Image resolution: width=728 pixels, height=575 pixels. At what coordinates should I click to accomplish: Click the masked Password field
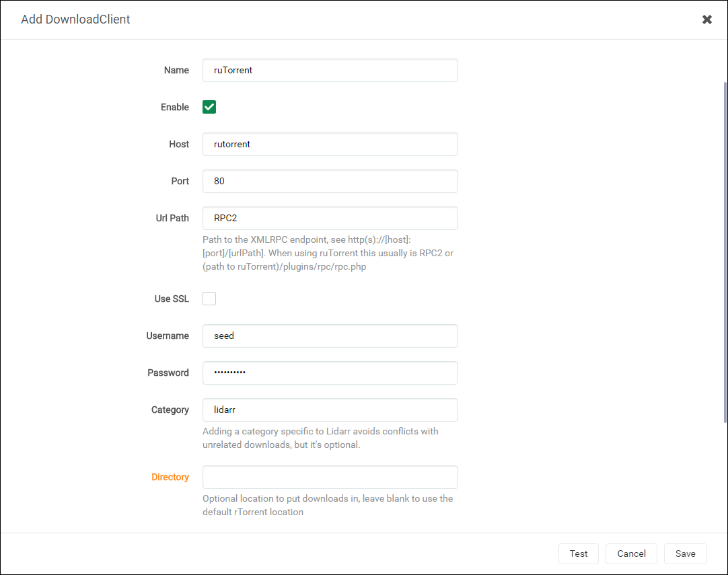click(x=330, y=373)
